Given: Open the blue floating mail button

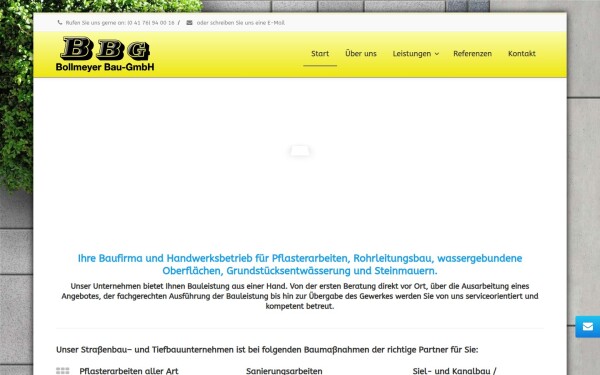Looking at the screenshot, I should click(588, 327).
